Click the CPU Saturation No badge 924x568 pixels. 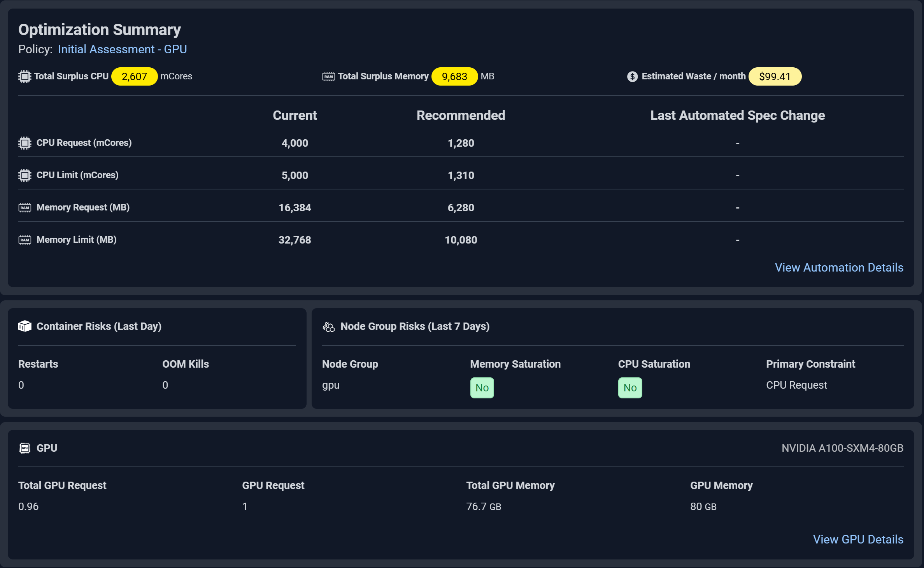coord(630,387)
